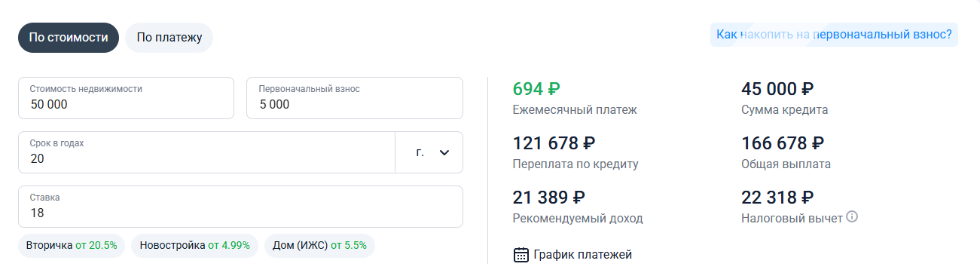Open the term unit dropdown chevron
980x279 pixels.
coord(444,152)
